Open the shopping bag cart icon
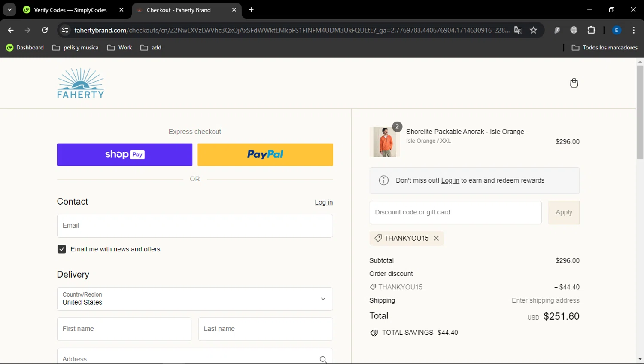 click(x=574, y=83)
